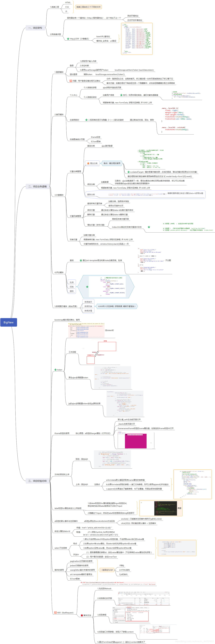Click the 一般固定为3步 callout
The width and height of the screenshot is (215, 644).
(x=107, y=570)
